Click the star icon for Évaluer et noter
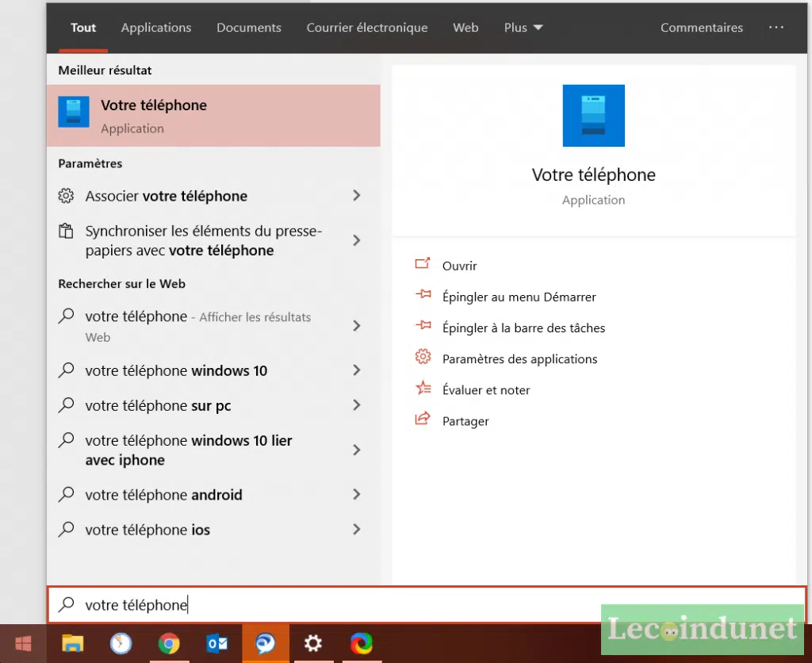This screenshot has height=663, width=812. tap(423, 388)
